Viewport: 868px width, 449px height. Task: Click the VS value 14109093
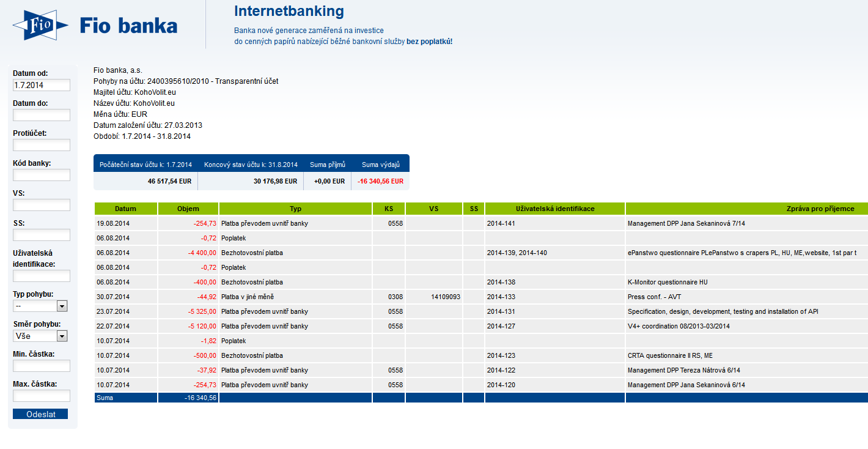click(x=446, y=297)
